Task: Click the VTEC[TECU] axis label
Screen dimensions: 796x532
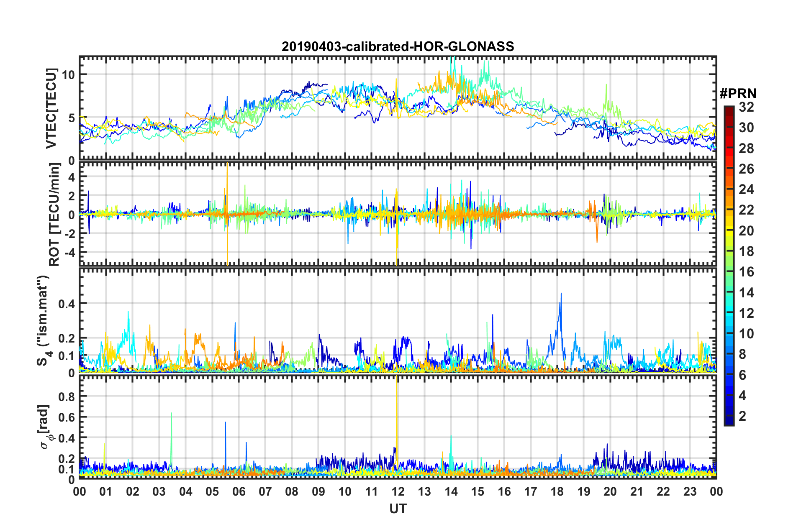Action: [51, 108]
